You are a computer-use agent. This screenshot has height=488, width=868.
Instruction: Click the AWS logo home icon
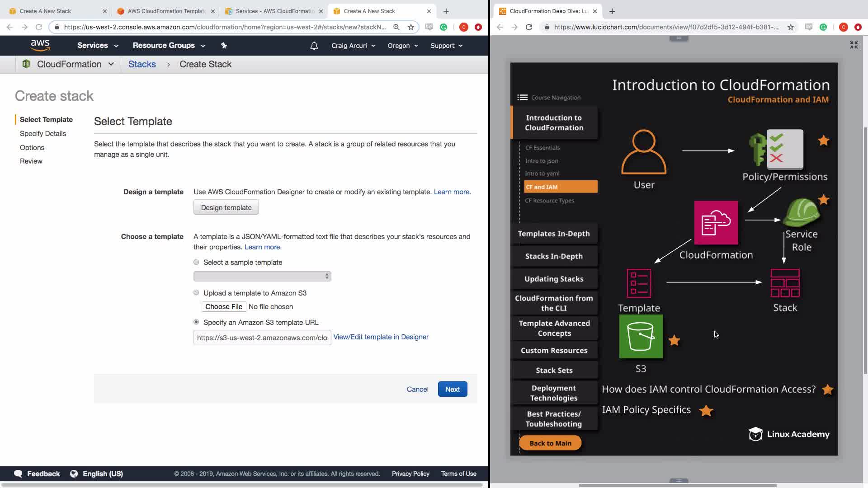40,45
